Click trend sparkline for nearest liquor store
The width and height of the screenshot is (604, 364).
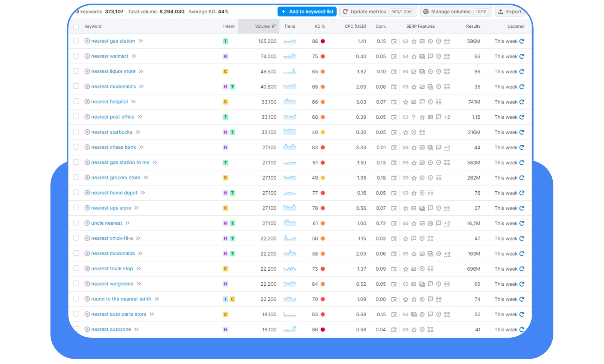pyautogui.click(x=290, y=71)
